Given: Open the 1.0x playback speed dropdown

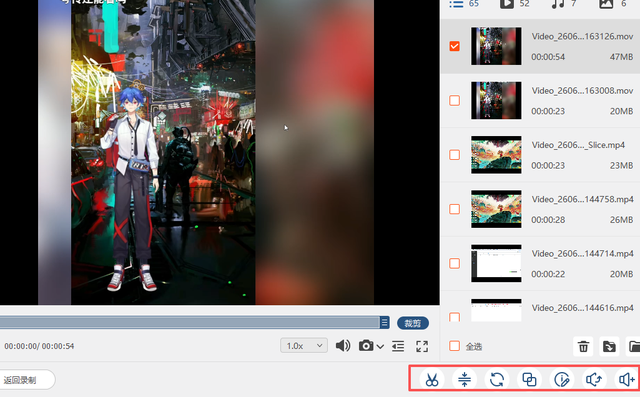Looking at the screenshot, I should click(x=304, y=346).
